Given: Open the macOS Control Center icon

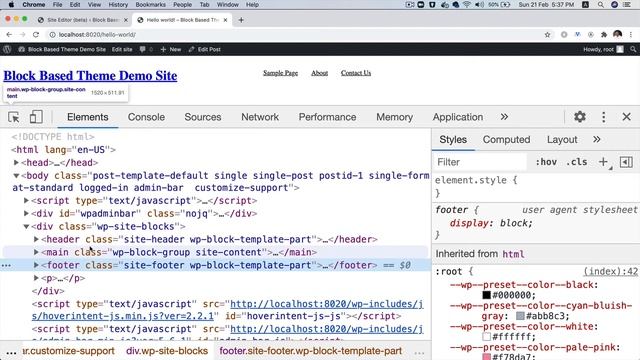Looking at the screenshot, I should tap(627, 5).
